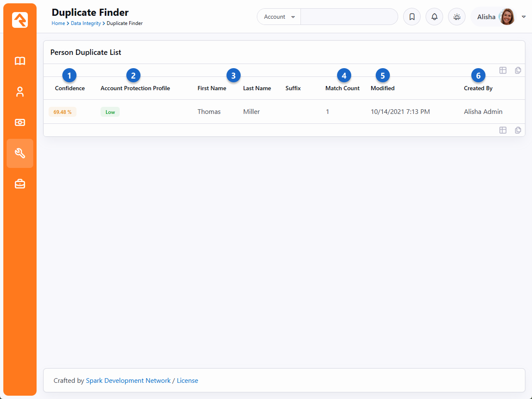Open the person icon sidebar menu

[x=20, y=92]
